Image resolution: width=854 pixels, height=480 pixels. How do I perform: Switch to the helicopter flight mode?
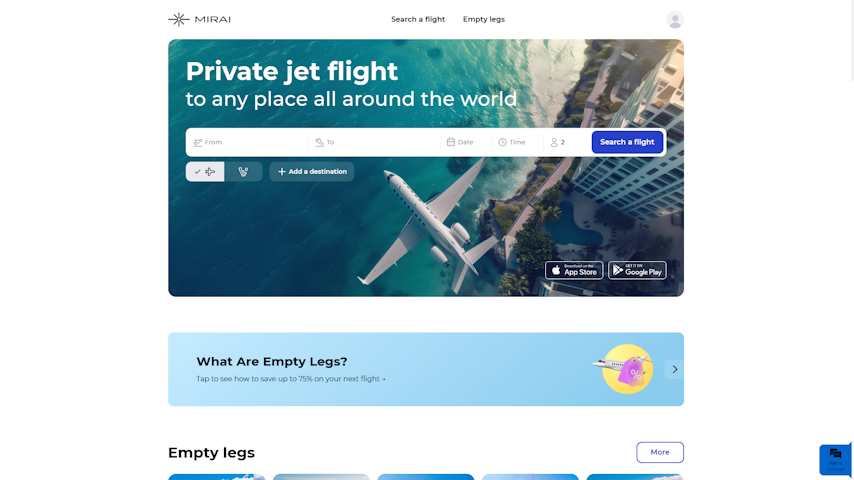click(243, 172)
